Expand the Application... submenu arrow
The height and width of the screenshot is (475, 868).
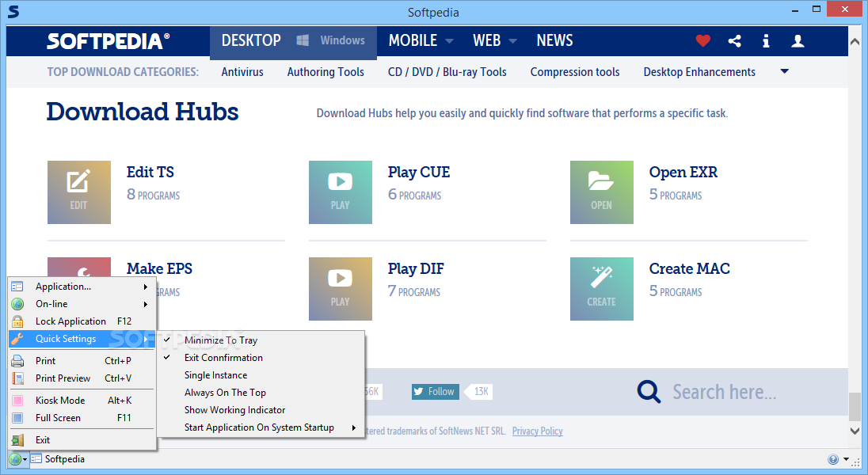146,287
